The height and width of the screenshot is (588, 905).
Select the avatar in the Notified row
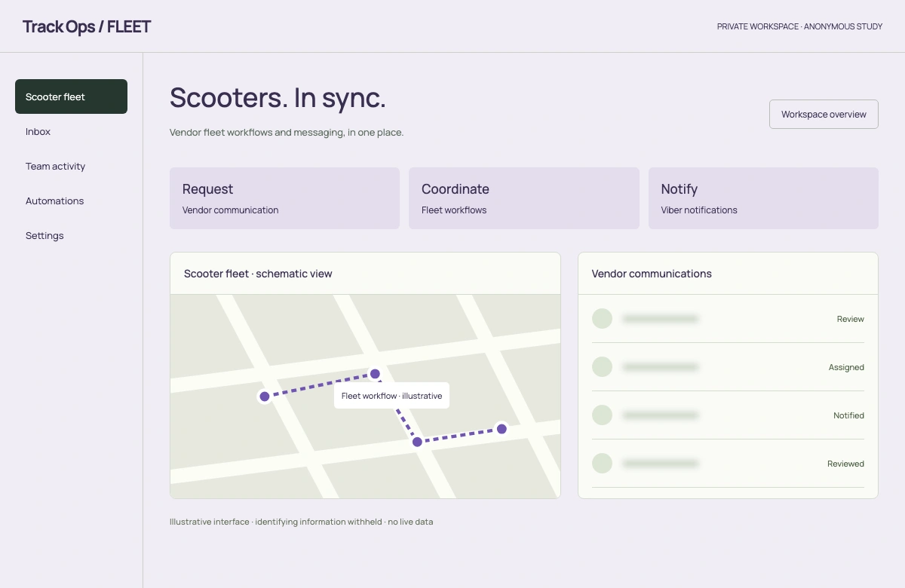602,415
